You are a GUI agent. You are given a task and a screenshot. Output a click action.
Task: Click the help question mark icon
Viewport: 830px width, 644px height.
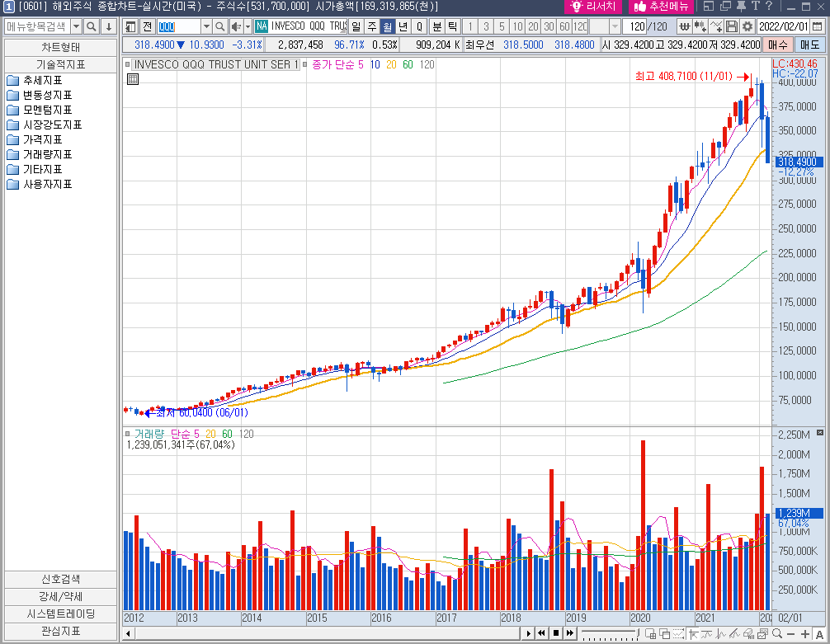769,7
